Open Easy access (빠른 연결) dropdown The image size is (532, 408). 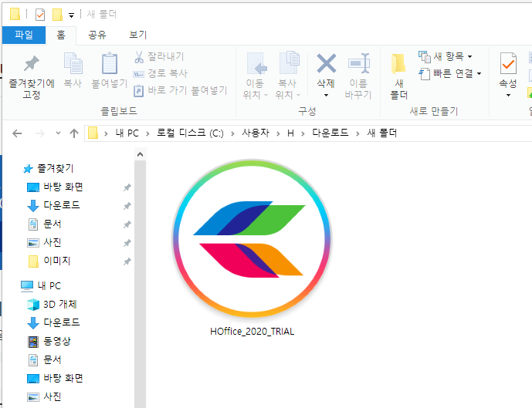pyautogui.click(x=449, y=73)
